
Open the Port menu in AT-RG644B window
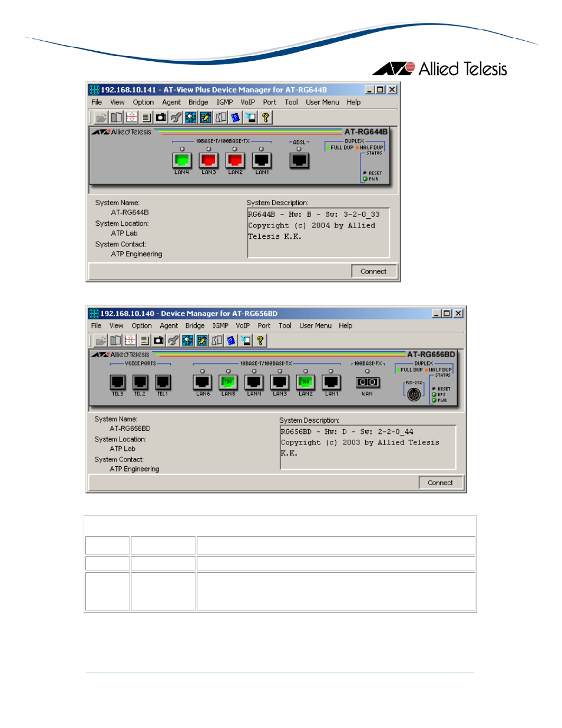[270, 102]
